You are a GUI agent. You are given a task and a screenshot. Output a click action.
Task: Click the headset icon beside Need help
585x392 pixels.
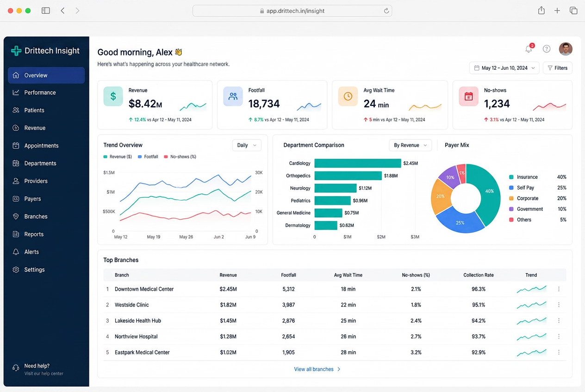point(16,369)
